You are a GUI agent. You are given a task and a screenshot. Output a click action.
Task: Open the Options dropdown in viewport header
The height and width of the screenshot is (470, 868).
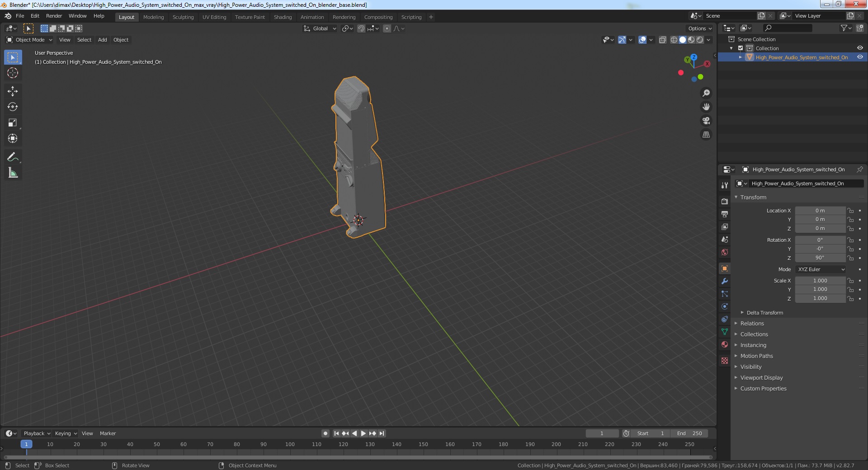point(700,28)
